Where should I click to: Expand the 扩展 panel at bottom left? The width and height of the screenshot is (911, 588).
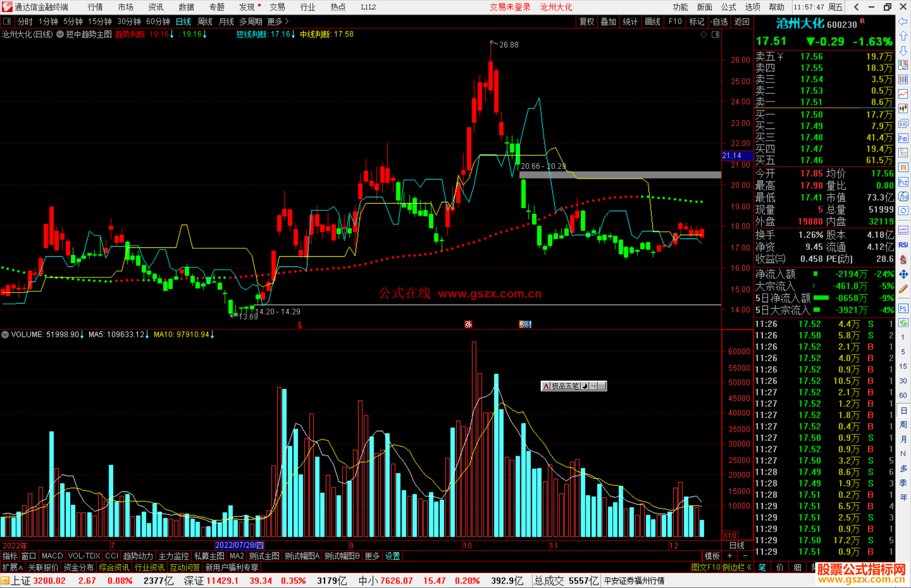[12, 567]
